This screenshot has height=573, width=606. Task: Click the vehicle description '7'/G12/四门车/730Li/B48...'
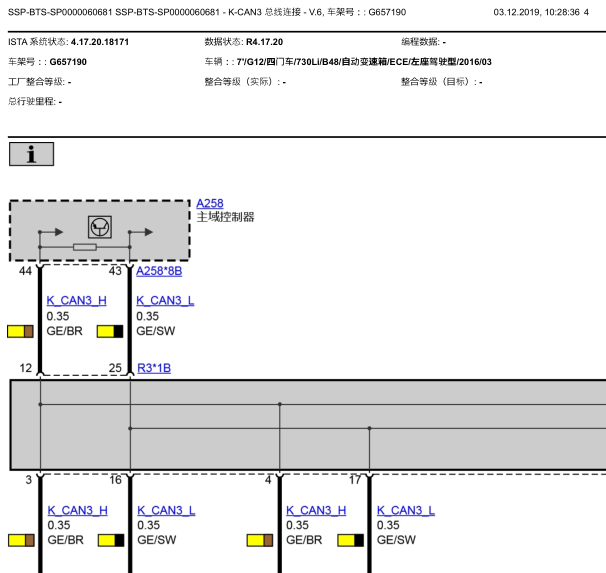tap(364, 62)
